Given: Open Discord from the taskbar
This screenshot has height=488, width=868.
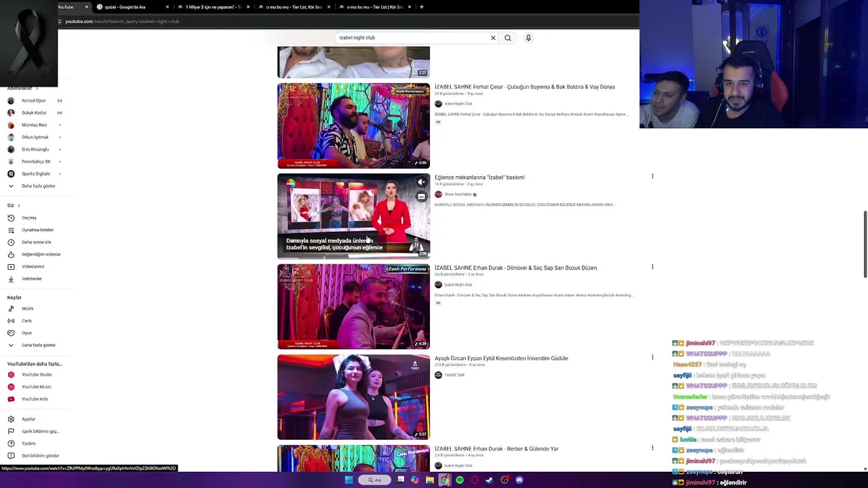Looking at the screenshot, I should click(519, 480).
